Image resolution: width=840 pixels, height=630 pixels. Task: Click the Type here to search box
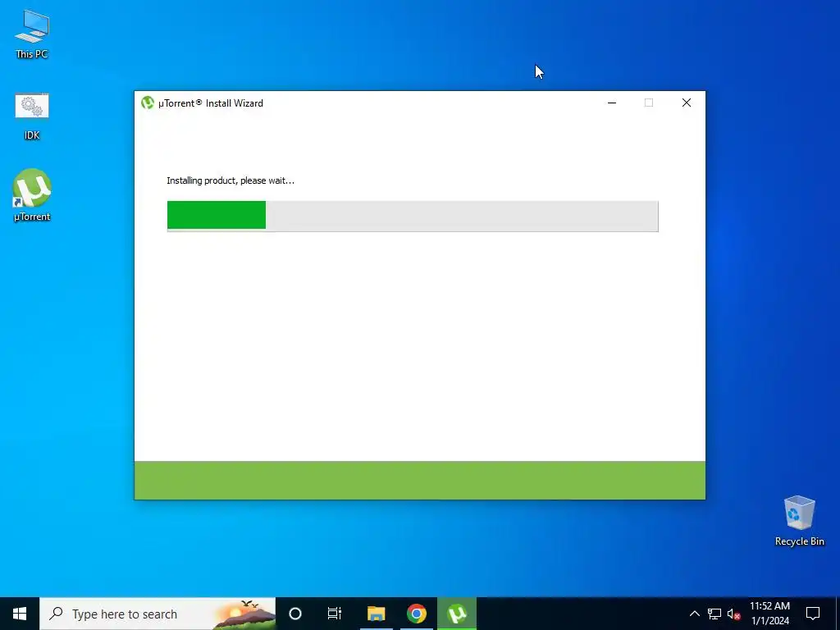[x=157, y=614]
